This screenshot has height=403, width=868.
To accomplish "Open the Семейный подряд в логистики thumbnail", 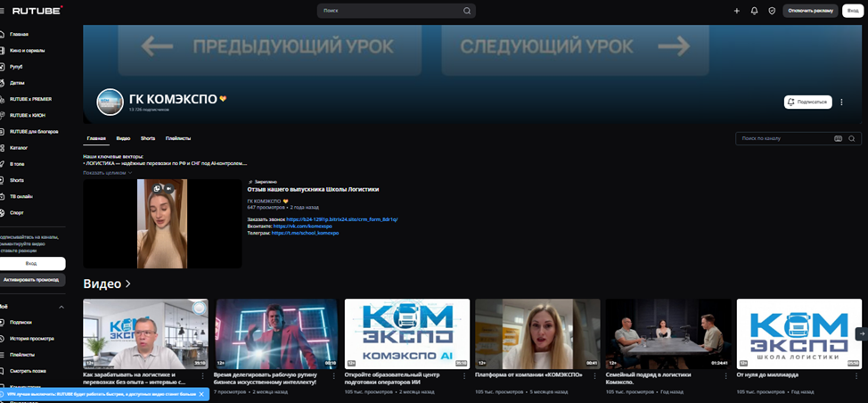I will (x=668, y=333).
